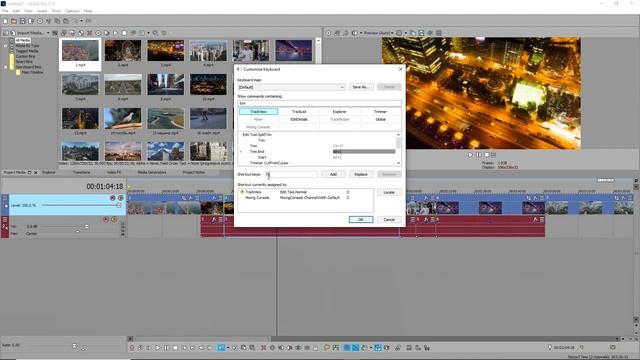Click the Import Media icon in Project Media
Screen dimensions: 640x360
tap(13, 33)
